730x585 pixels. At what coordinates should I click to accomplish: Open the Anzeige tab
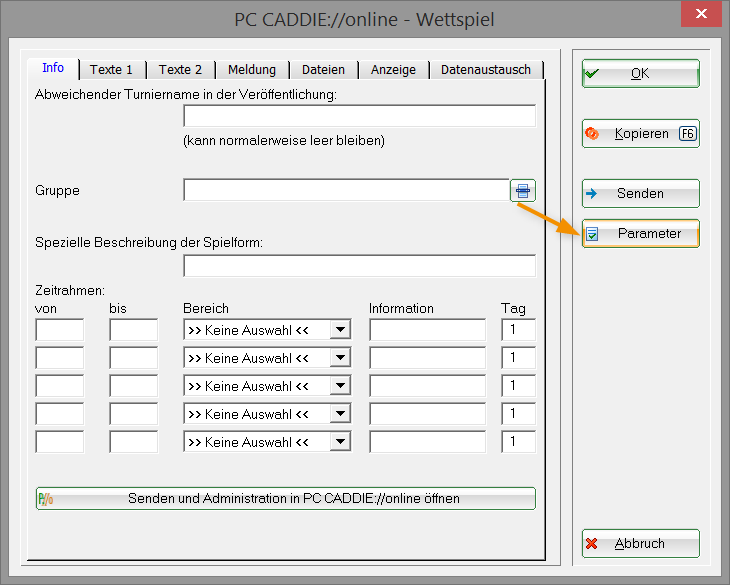[x=393, y=70]
